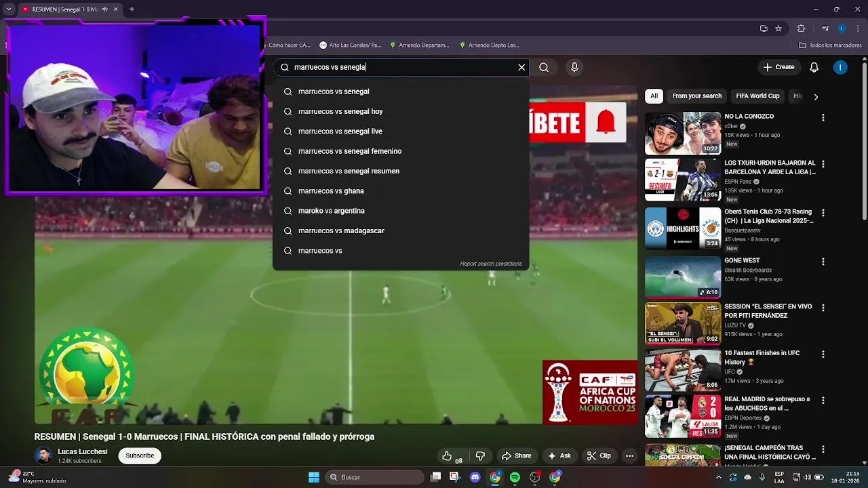Click the Ask button below video
Screen dimensions: 868x488
(559, 456)
